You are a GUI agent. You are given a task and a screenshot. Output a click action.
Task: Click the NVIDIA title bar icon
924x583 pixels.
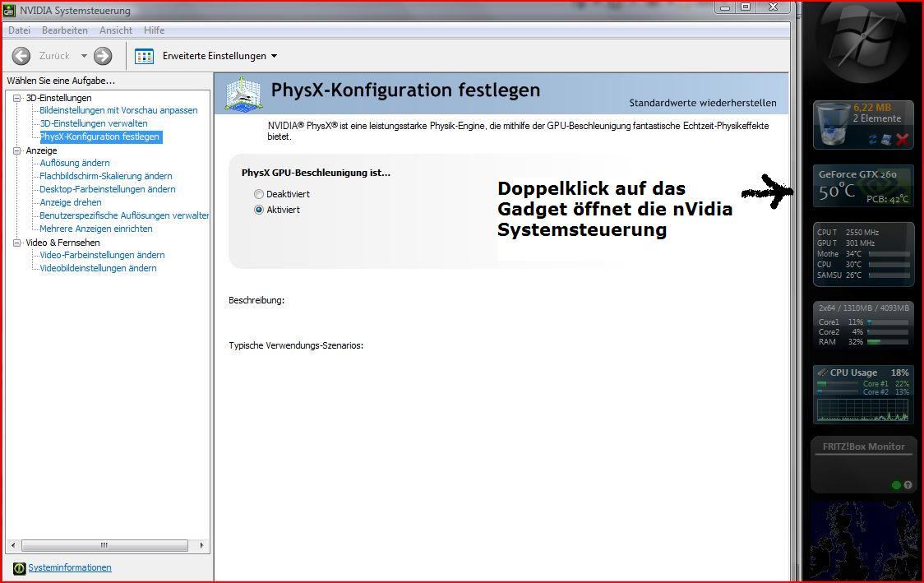click(x=9, y=10)
